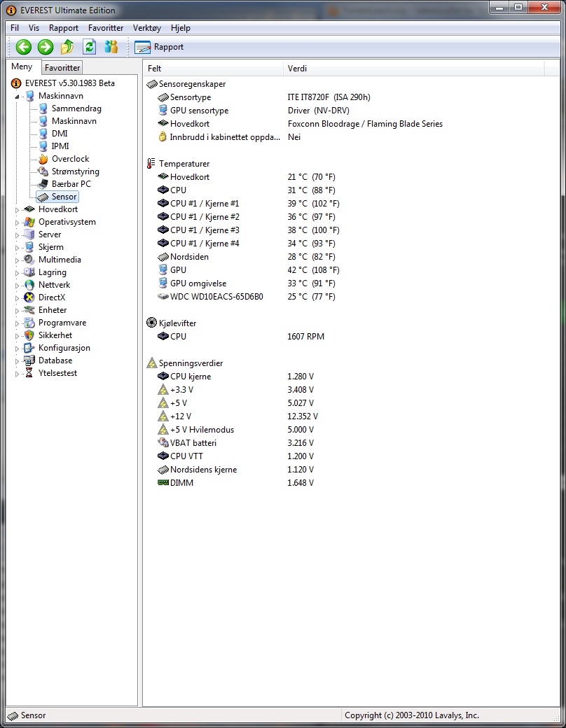Click the green Back arrow toolbar icon
The width and height of the screenshot is (566, 728).
[24, 47]
